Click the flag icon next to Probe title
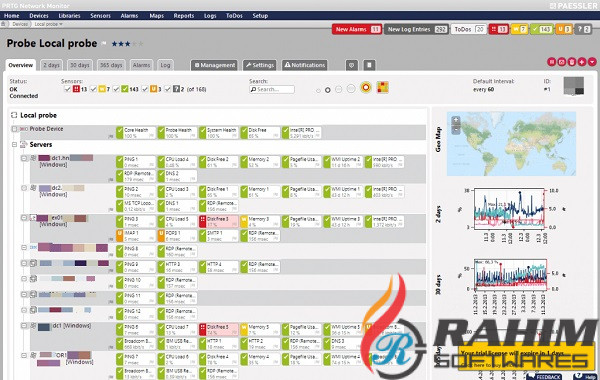Screen dimensions: 600x380 pos(104,44)
